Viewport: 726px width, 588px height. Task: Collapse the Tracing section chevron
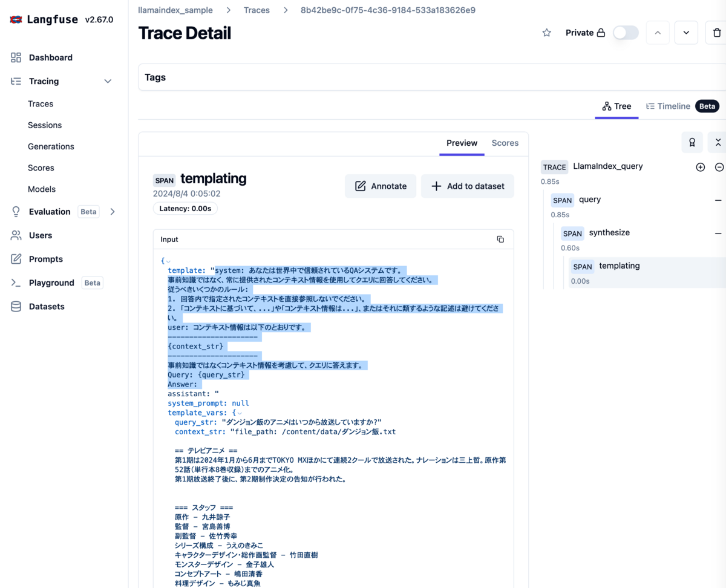tap(108, 81)
